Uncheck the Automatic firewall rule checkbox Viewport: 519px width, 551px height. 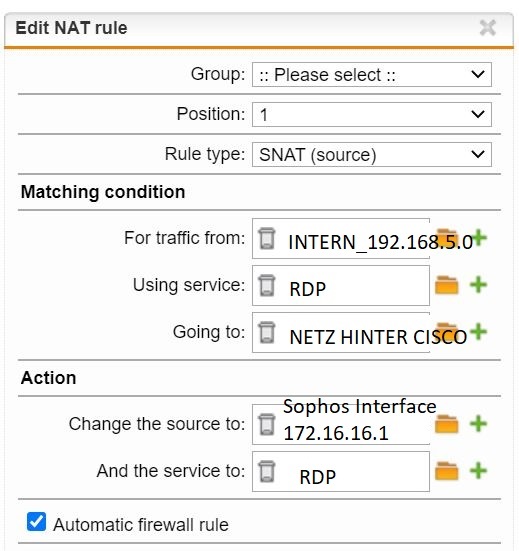coord(37,521)
